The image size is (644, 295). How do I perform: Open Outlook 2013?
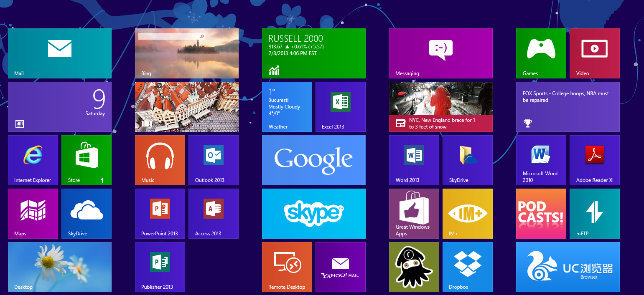(x=213, y=160)
